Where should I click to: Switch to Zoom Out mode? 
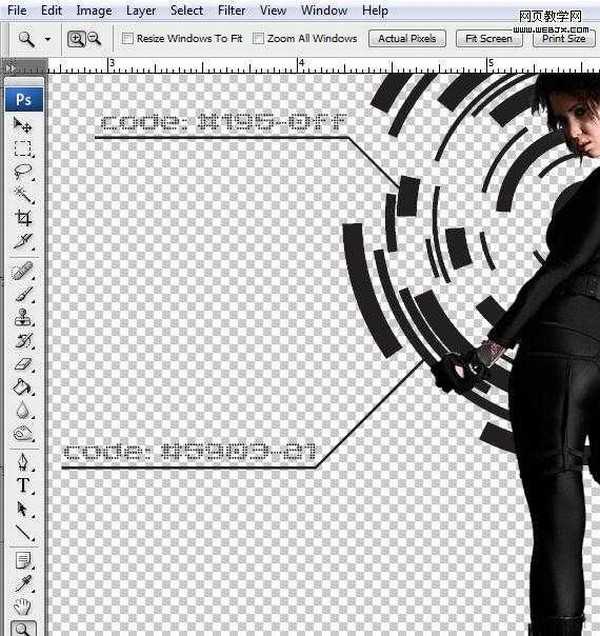point(94,39)
